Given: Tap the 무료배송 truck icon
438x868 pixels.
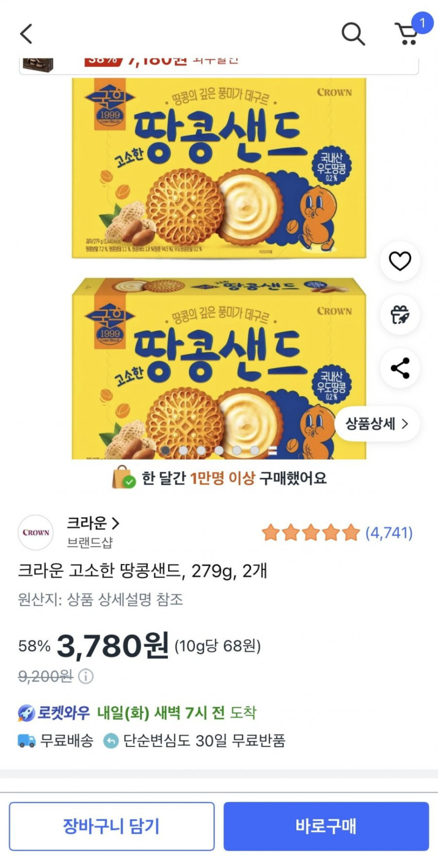Looking at the screenshot, I should coord(26,741).
